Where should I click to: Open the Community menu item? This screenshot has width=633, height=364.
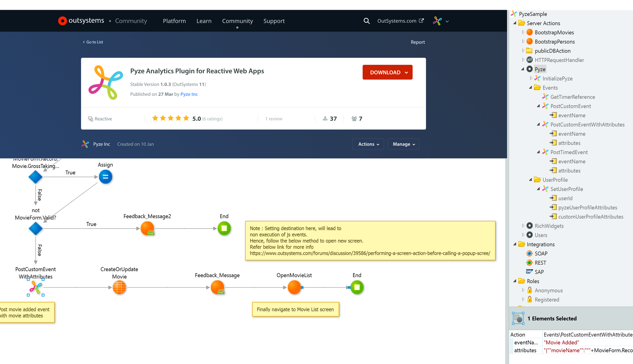pyautogui.click(x=237, y=21)
